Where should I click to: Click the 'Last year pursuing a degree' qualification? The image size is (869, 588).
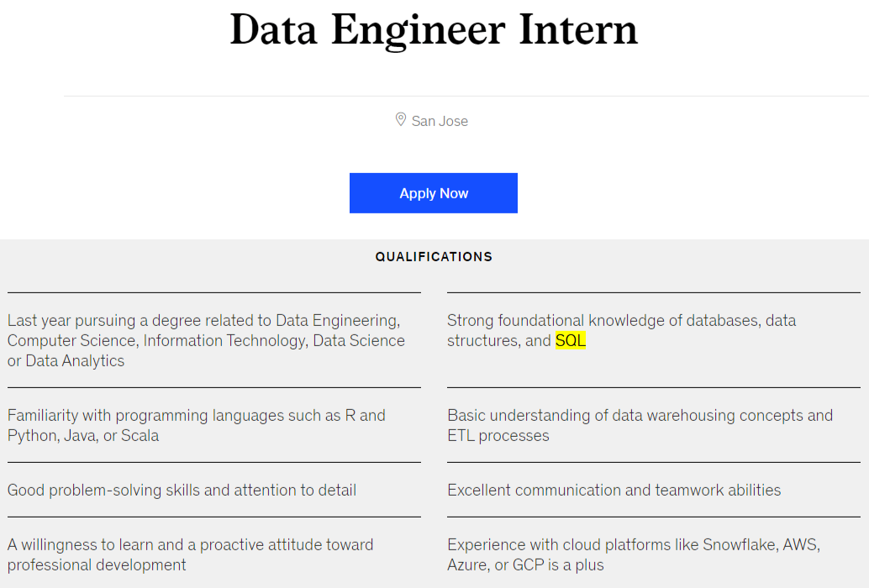(x=203, y=321)
